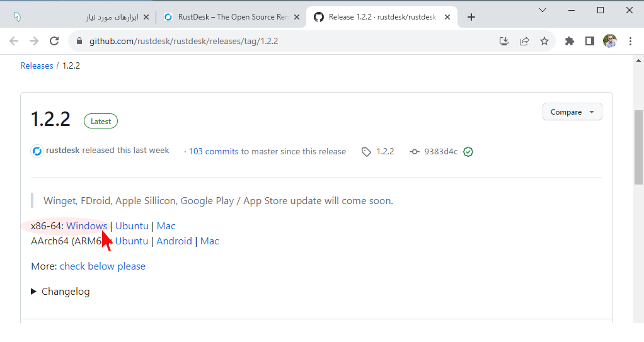The image size is (644, 342).
Task: Open commit 9383d4c
Action: coord(440,152)
